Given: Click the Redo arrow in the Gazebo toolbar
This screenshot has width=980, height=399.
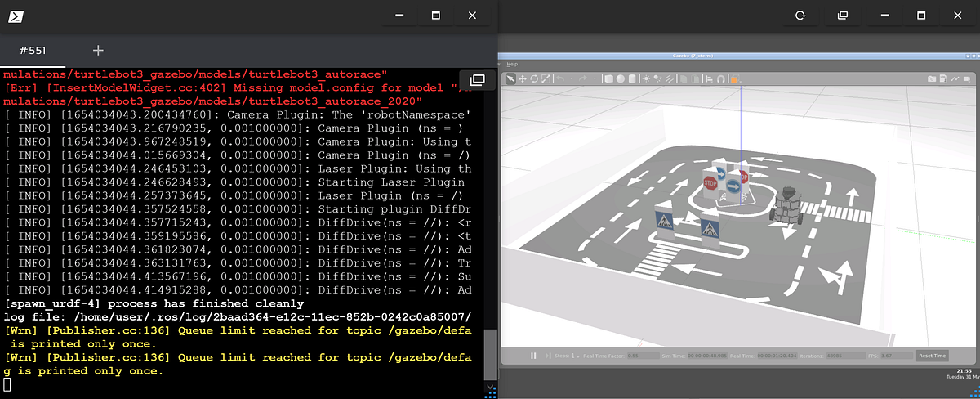Looking at the screenshot, I should 583,78.
